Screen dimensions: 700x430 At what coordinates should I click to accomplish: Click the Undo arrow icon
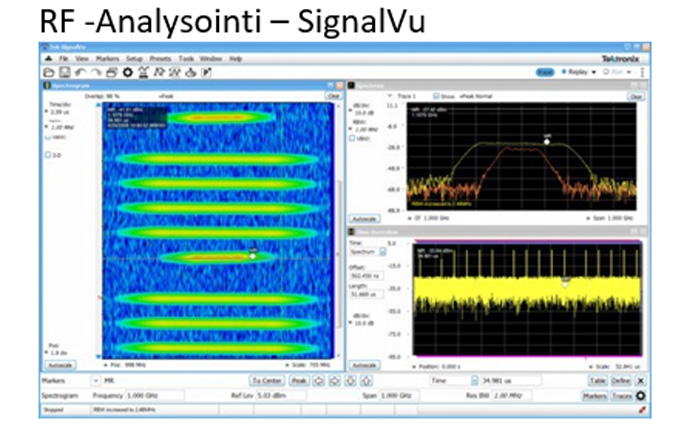coord(79,73)
